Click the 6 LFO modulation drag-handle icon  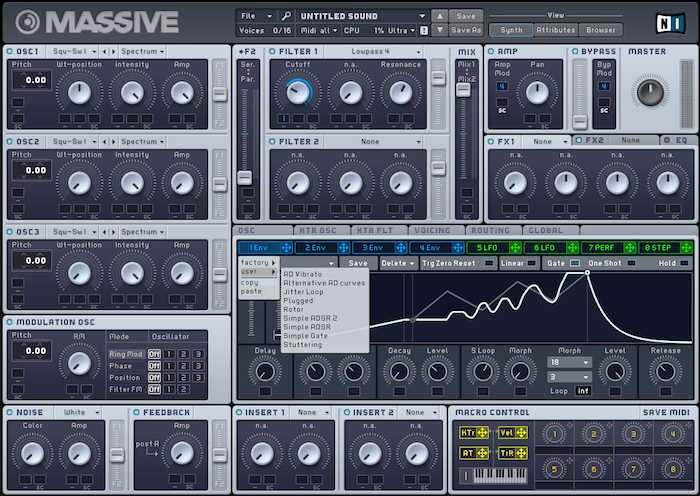coord(572,247)
